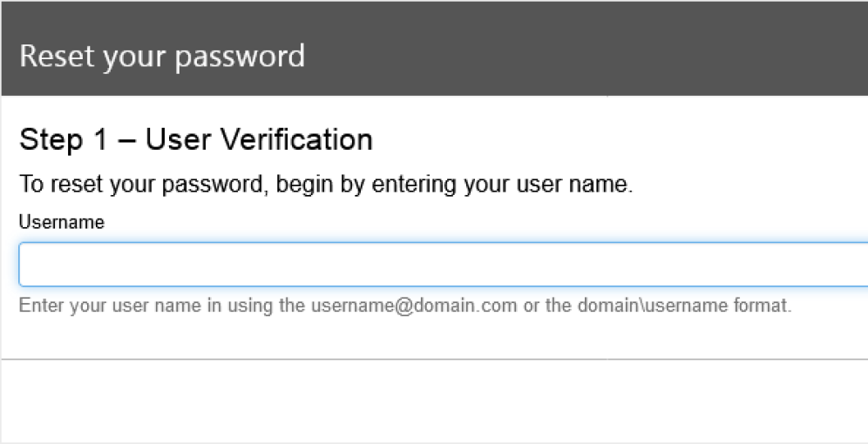Click the horizontal divider line under the form
The width and height of the screenshot is (868, 444).
pos(435,360)
